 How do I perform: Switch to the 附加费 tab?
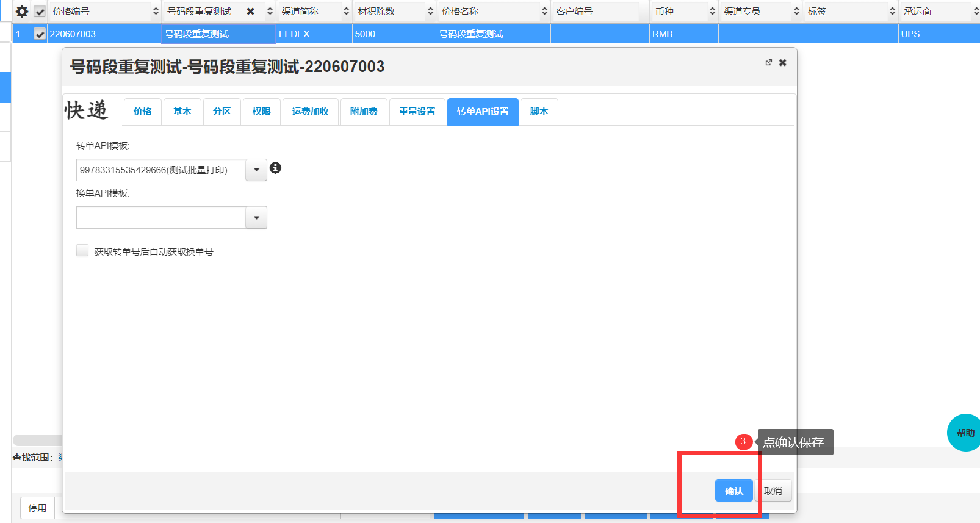click(364, 112)
